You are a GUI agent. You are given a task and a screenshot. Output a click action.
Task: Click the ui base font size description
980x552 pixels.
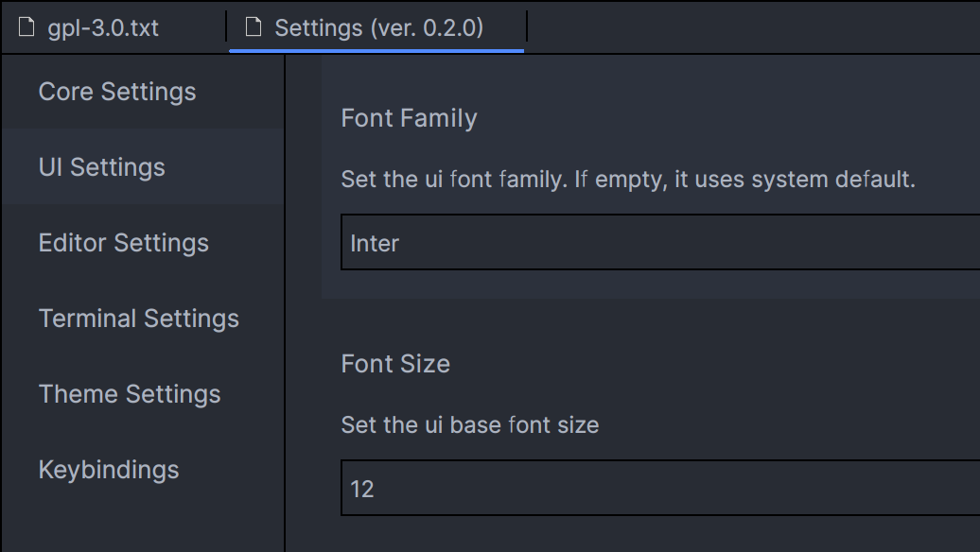[469, 425]
